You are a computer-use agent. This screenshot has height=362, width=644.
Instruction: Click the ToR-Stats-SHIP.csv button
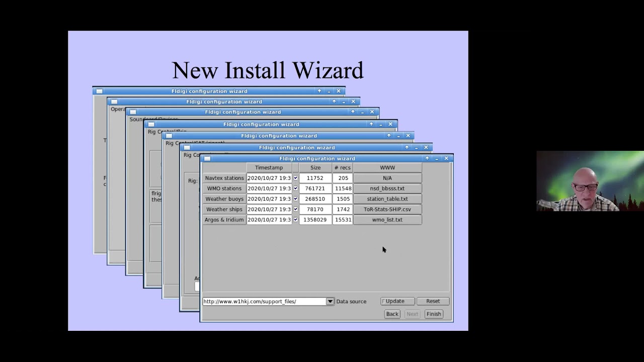coord(387,209)
